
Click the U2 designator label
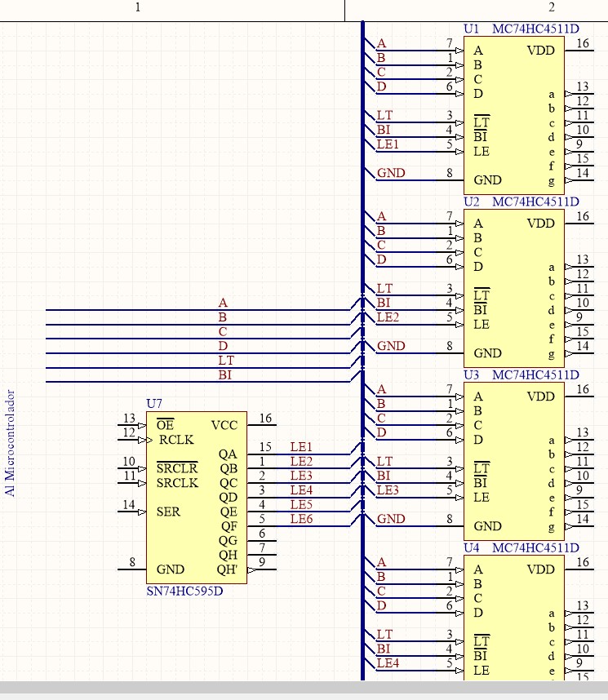pyautogui.click(x=471, y=202)
